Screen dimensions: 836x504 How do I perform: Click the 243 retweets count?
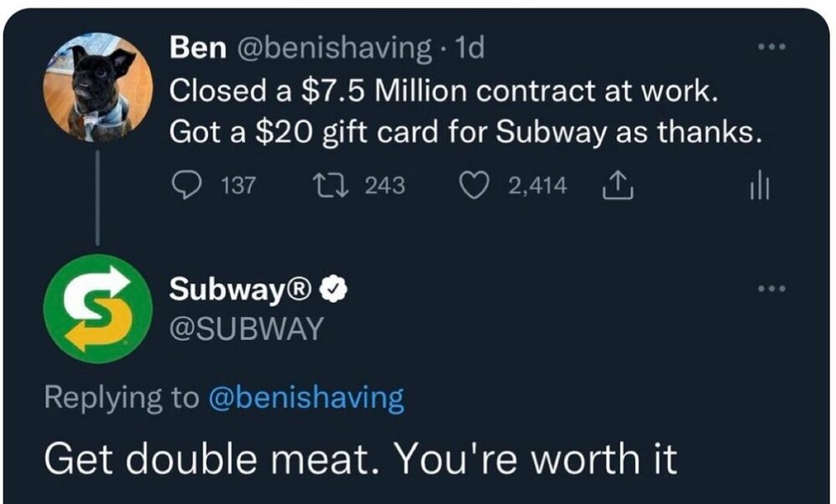[385, 186]
